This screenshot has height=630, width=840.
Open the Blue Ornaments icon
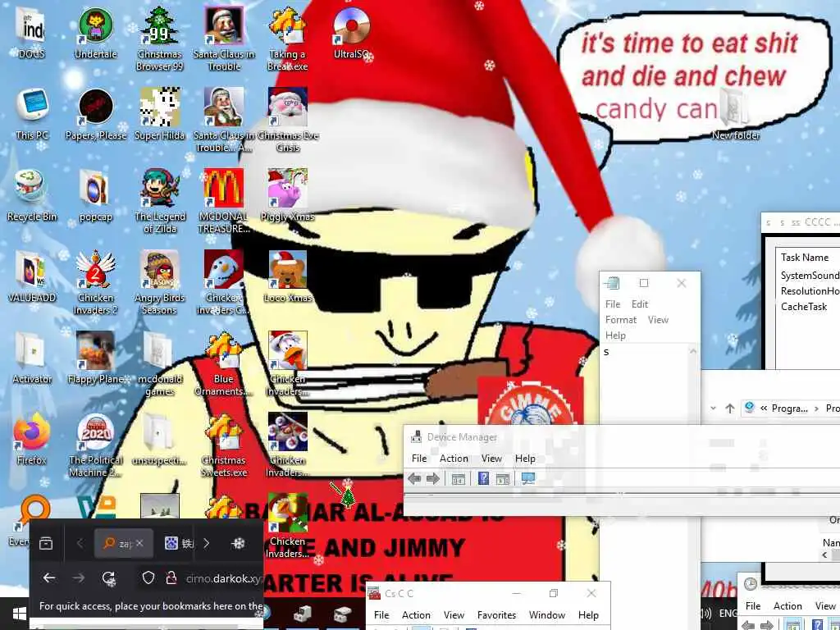tap(224, 364)
